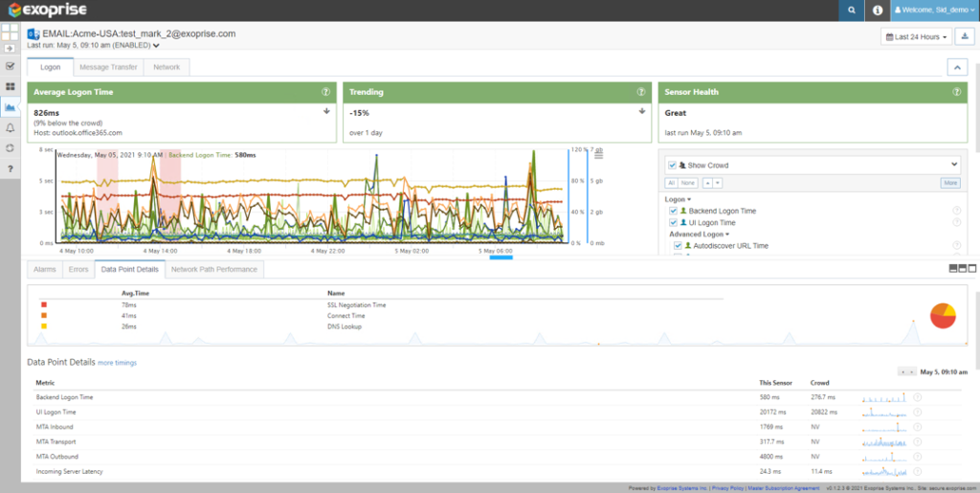
Task: Click the Outlook email sensor icon
Action: click(x=33, y=34)
